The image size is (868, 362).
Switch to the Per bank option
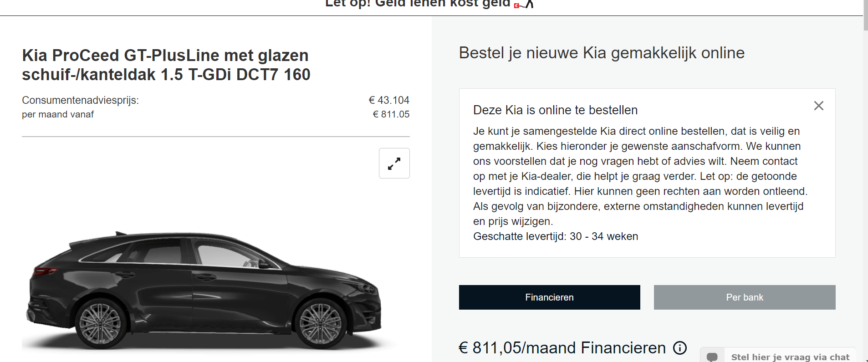click(x=744, y=297)
